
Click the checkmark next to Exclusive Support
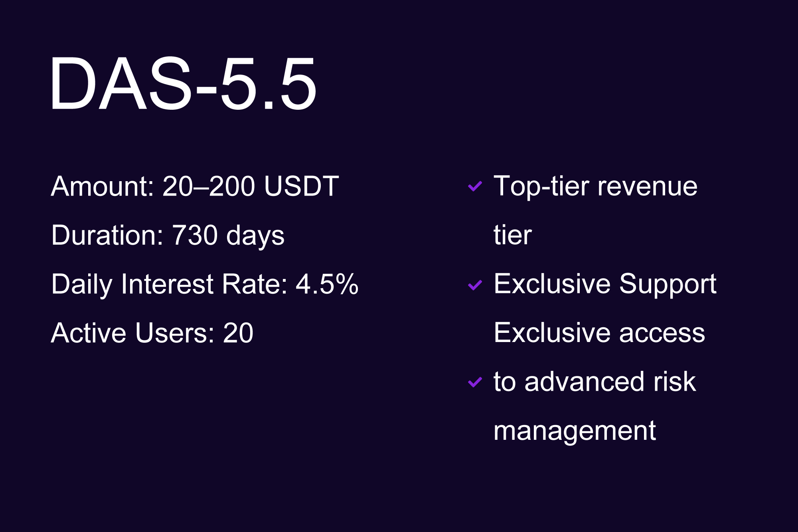(x=475, y=285)
